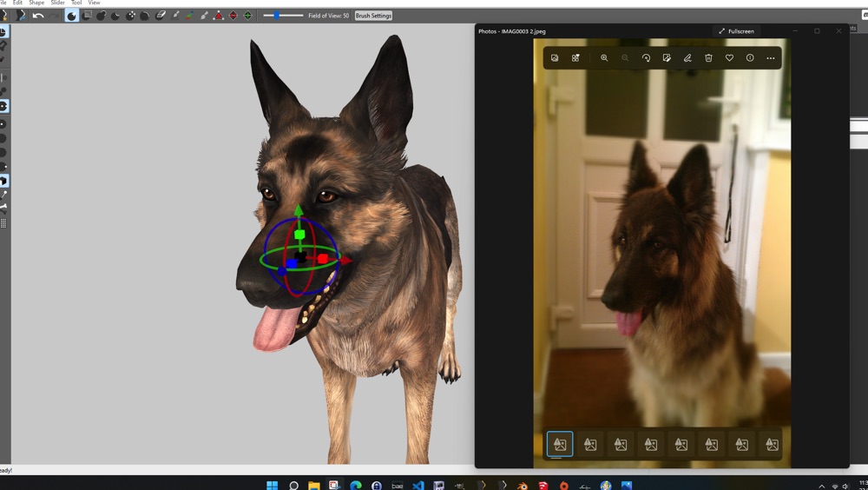Click the four-squares heart icon in Photos toolbar
The width and height of the screenshot is (868, 490).
tap(575, 57)
